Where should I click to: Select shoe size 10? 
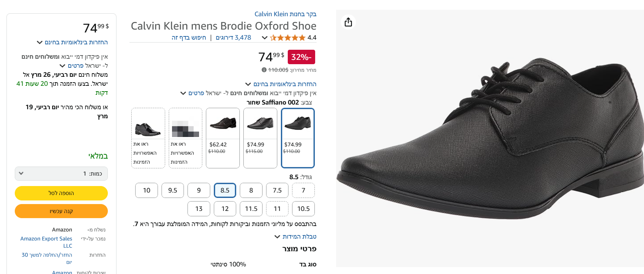point(146,190)
